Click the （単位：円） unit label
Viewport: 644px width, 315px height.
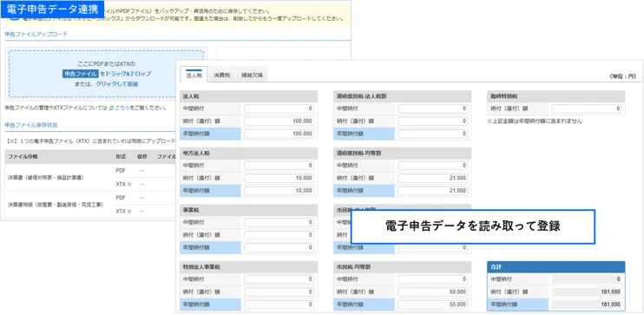[x=623, y=76]
